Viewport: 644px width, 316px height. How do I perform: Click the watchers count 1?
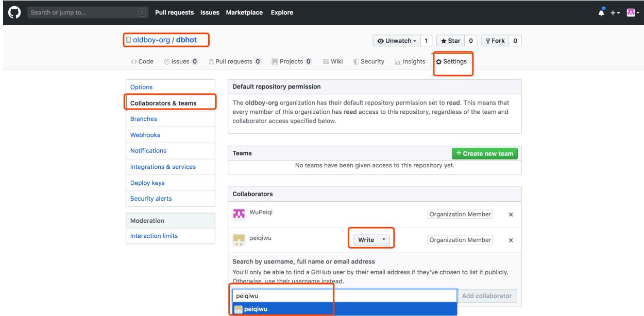(427, 40)
